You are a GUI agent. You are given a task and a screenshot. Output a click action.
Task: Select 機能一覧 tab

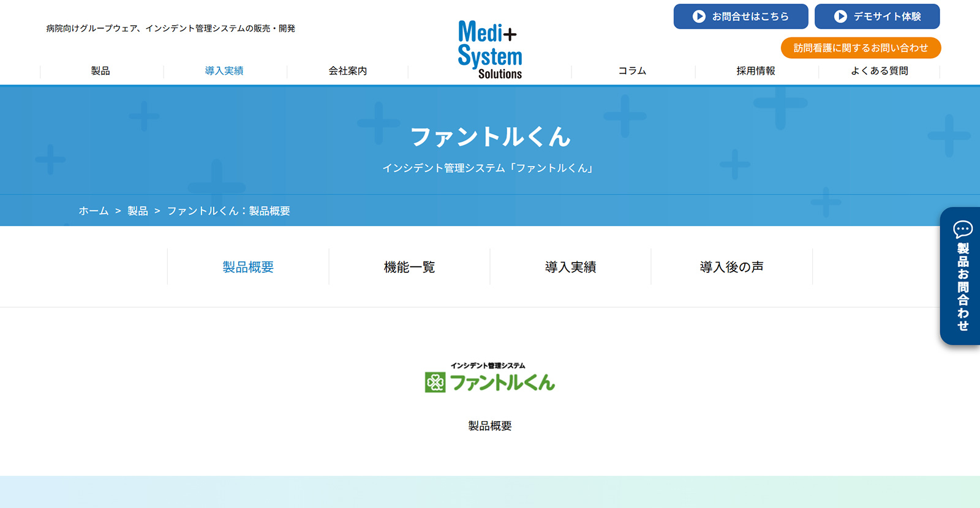[409, 267]
